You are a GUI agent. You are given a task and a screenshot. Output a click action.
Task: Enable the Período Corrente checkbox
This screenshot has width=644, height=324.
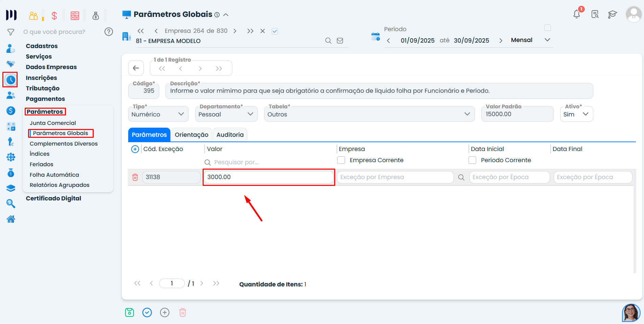point(473,160)
